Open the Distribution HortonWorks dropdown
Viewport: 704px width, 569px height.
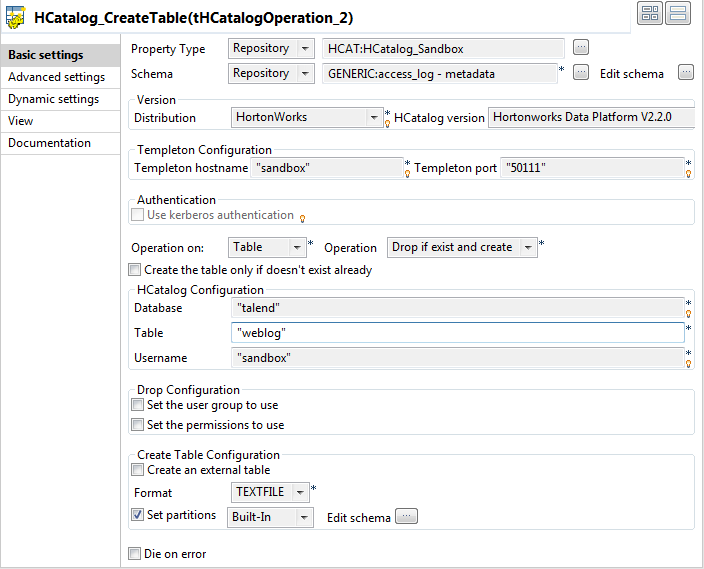(304, 117)
